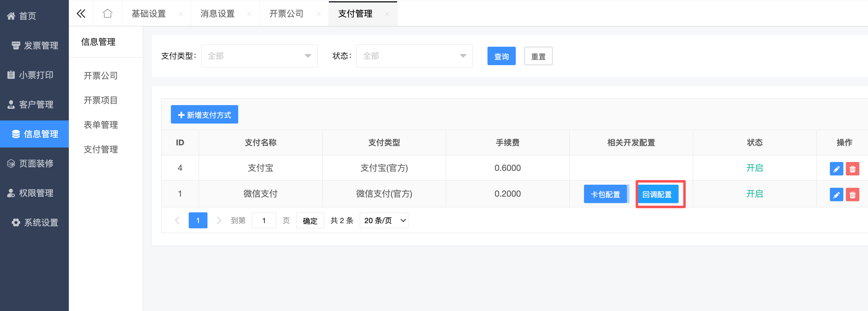Go to next page with right arrow

(219, 220)
